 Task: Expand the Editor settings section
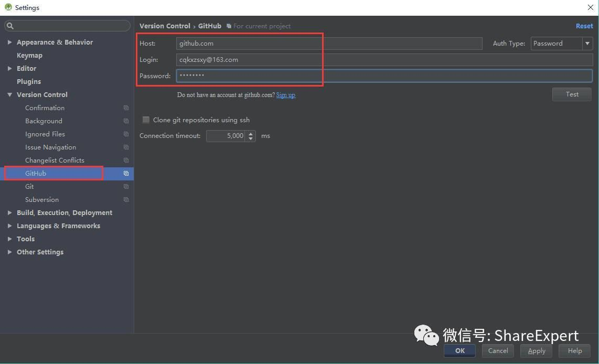(x=9, y=68)
